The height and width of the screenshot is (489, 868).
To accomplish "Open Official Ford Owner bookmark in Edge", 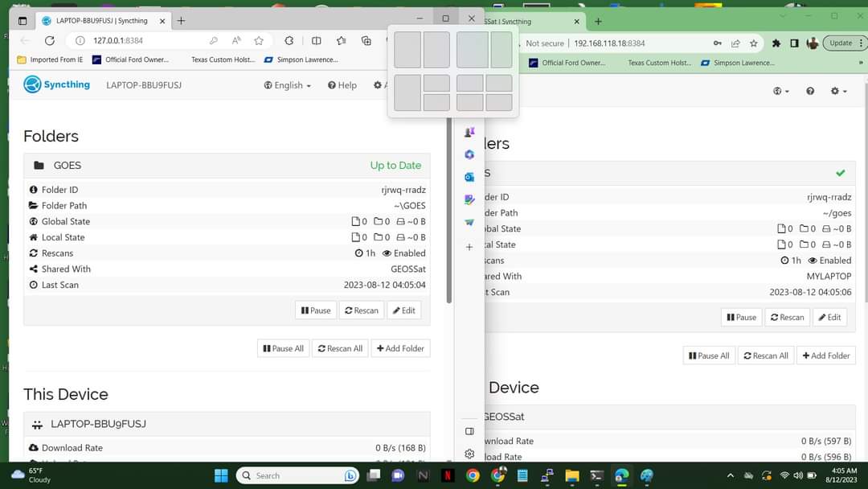I will 131,60.
